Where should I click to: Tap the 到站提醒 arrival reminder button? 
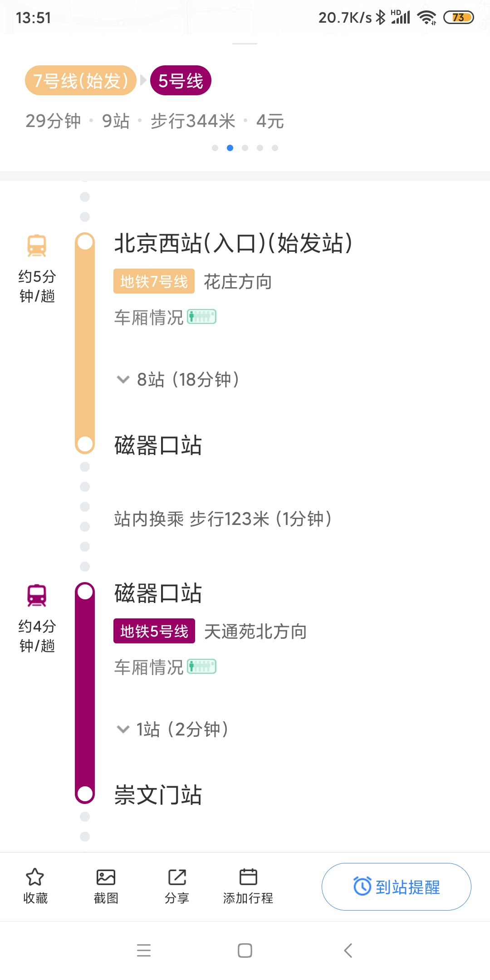(x=396, y=887)
